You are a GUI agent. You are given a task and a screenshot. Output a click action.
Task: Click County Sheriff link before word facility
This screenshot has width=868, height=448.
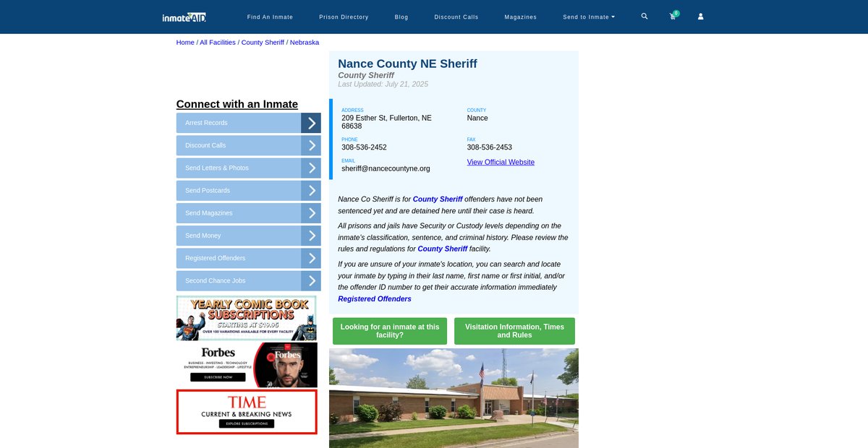[443, 249]
